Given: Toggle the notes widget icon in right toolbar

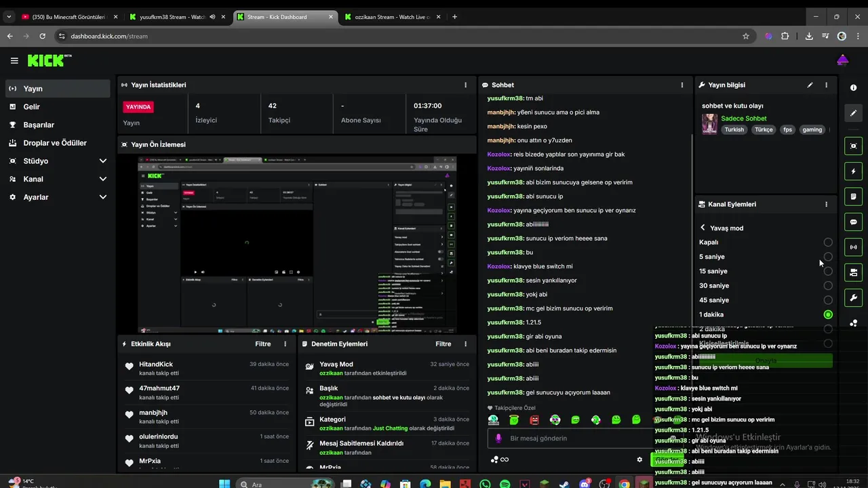Looking at the screenshot, I should tap(853, 197).
